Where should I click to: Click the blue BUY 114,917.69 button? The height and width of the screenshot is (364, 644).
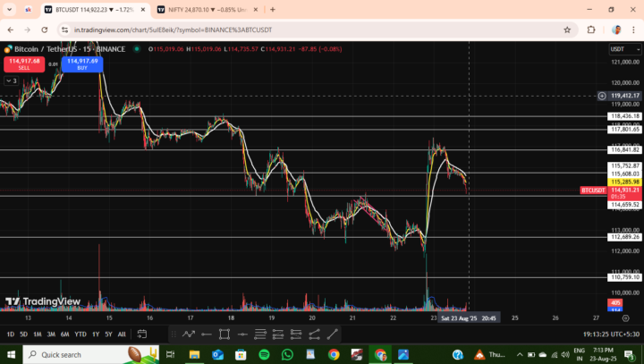[82, 64]
